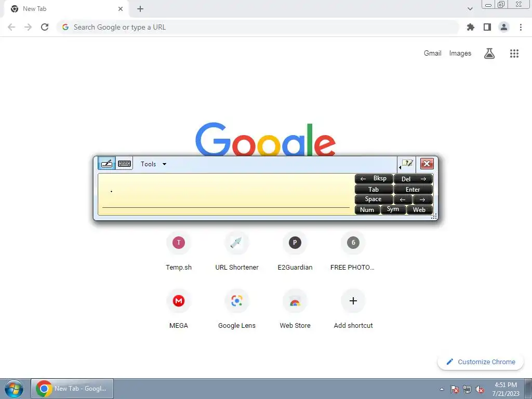The width and height of the screenshot is (532, 399).
Task: Open the MEGA shortcut
Action: [179, 310]
